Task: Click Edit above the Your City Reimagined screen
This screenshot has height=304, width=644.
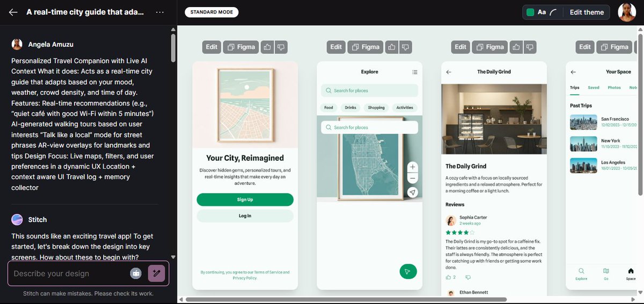Action: tap(212, 47)
